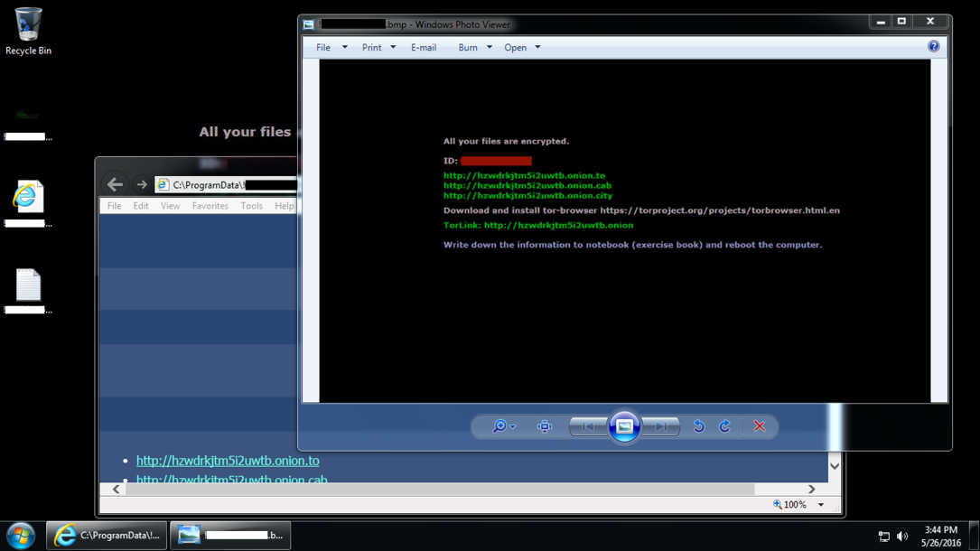
Task: Go to previous image in Photo Viewer
Action: point(588,426)
